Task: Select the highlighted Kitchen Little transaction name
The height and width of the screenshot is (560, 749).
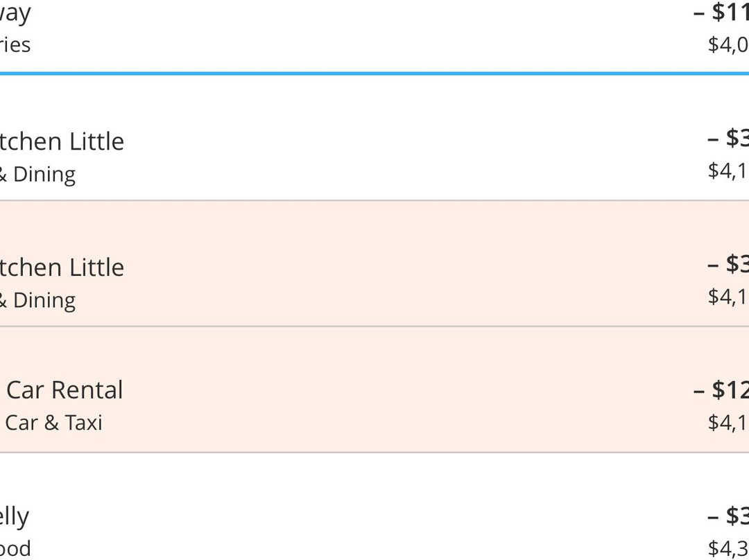Action: [x=61, y=267]
